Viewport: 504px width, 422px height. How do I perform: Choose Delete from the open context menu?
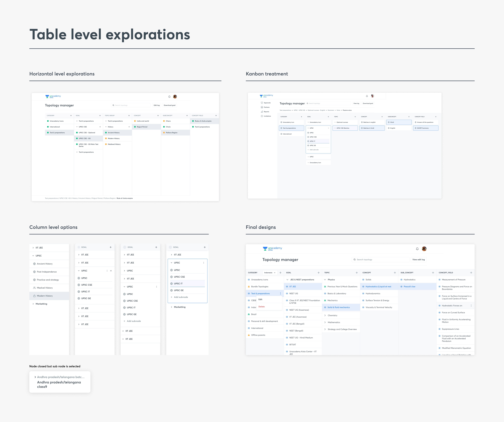click(x=261, y=307)
